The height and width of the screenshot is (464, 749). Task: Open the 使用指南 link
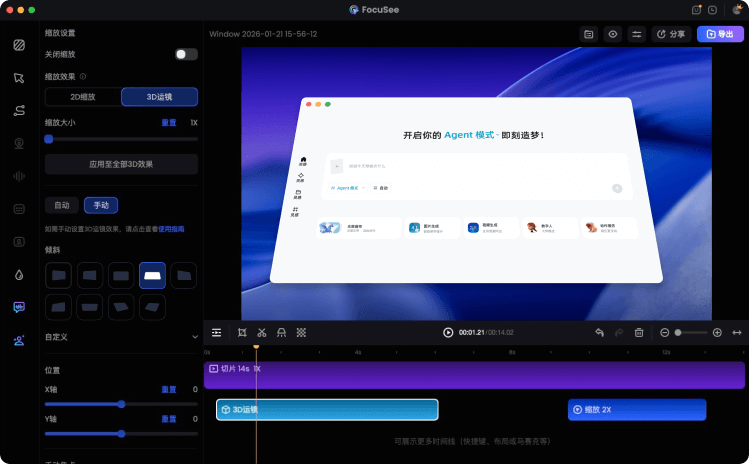click(x=171, y=229)
